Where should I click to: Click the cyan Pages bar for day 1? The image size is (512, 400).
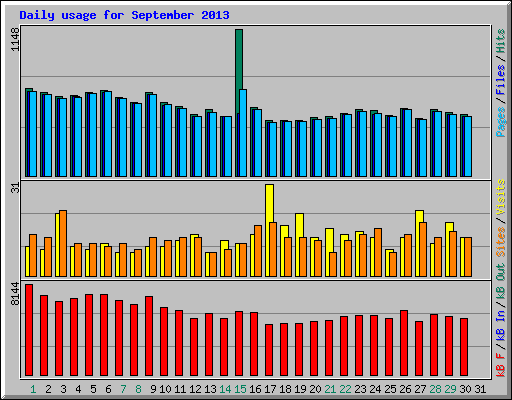[x=33, y=134]
